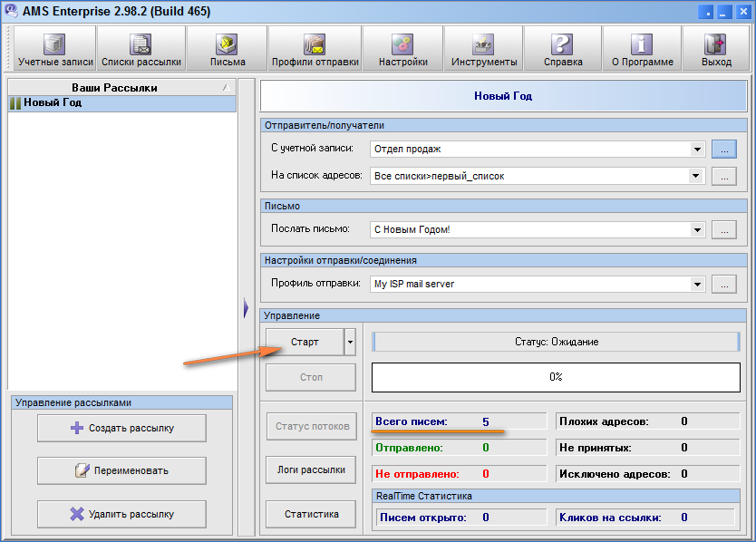Click Писем открыто counter
Screen dimensions: 756x542
pos(461,518)
